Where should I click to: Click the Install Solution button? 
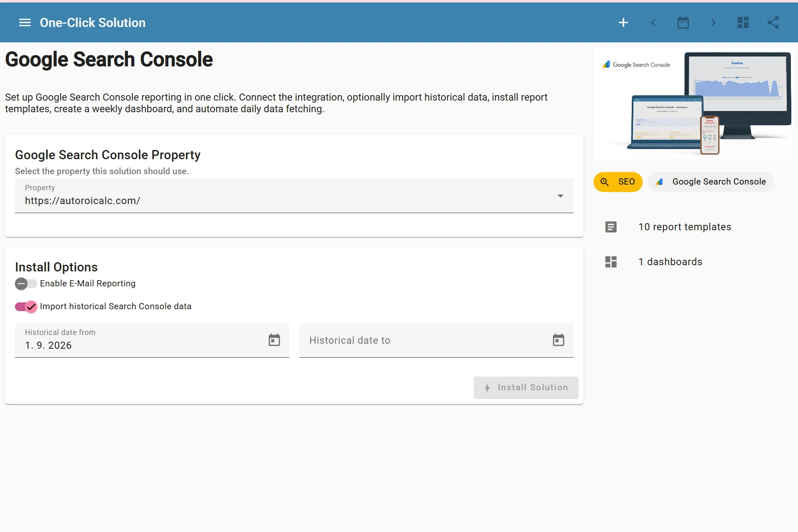(x=526, y=387)
